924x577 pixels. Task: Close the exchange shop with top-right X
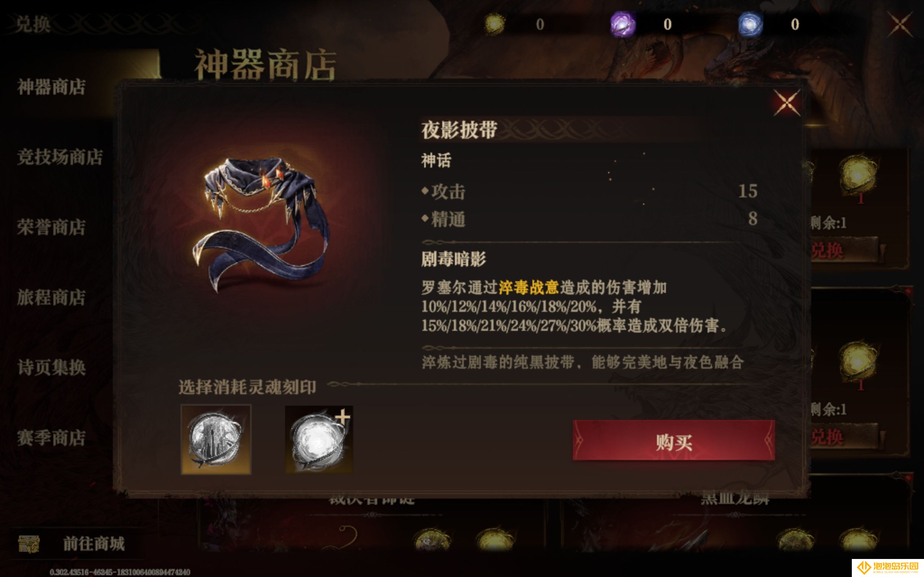pos(900,24)
